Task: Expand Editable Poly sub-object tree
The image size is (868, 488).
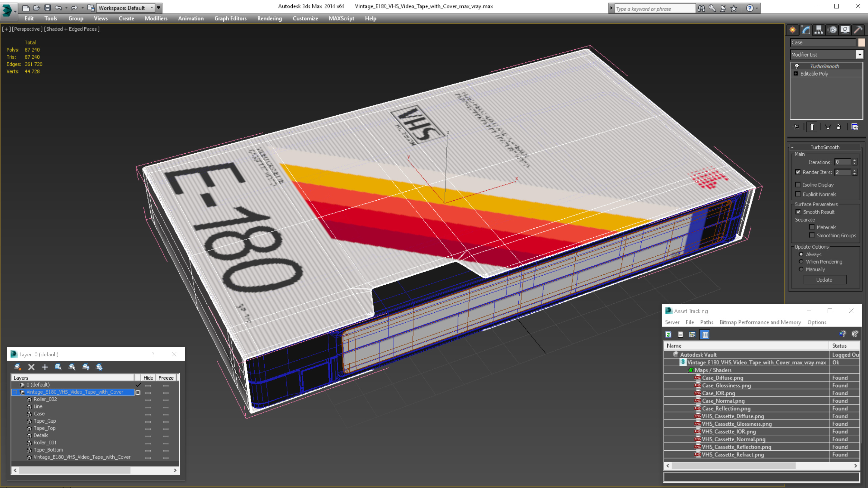Action: pos(796,74)
